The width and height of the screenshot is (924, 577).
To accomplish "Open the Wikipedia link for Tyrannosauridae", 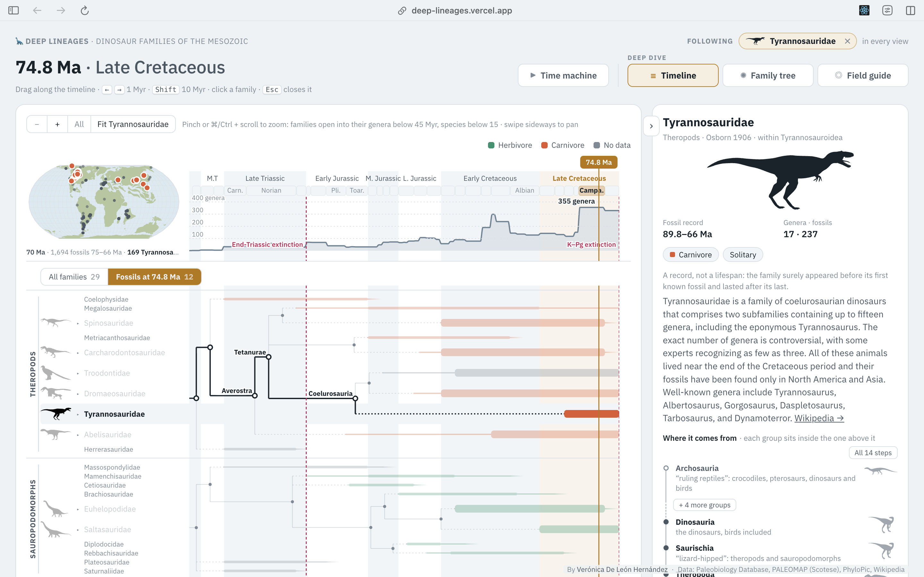I will [x=819, y=418].
